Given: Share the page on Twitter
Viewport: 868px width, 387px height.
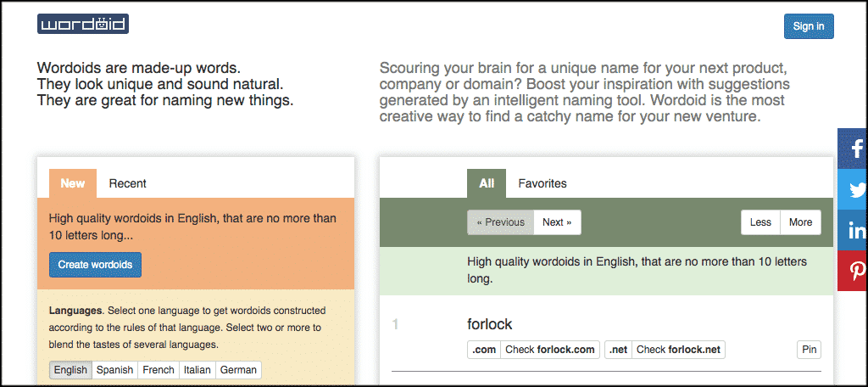Looking at the screenshot, I should tap(853, 189).
